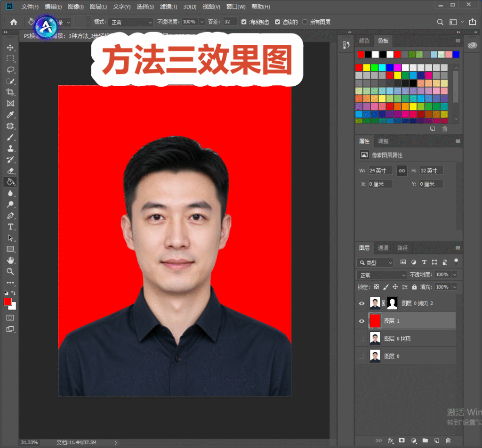
Task: Toggle the anti-alias checkbox
Action: pyautogui.click(x=244, y=22)
